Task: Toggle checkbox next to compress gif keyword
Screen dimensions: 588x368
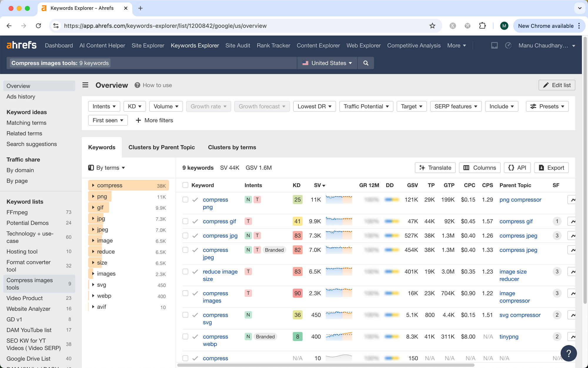Action: point(185,221)
